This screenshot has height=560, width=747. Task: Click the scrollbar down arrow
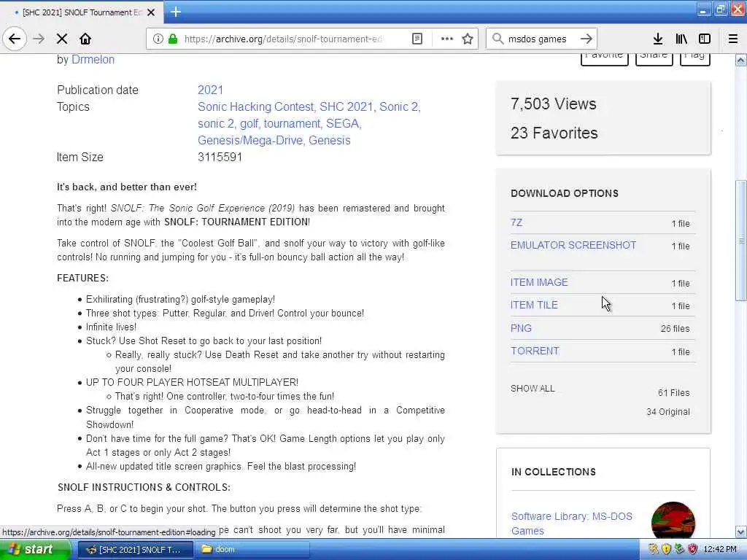(740, 532)
